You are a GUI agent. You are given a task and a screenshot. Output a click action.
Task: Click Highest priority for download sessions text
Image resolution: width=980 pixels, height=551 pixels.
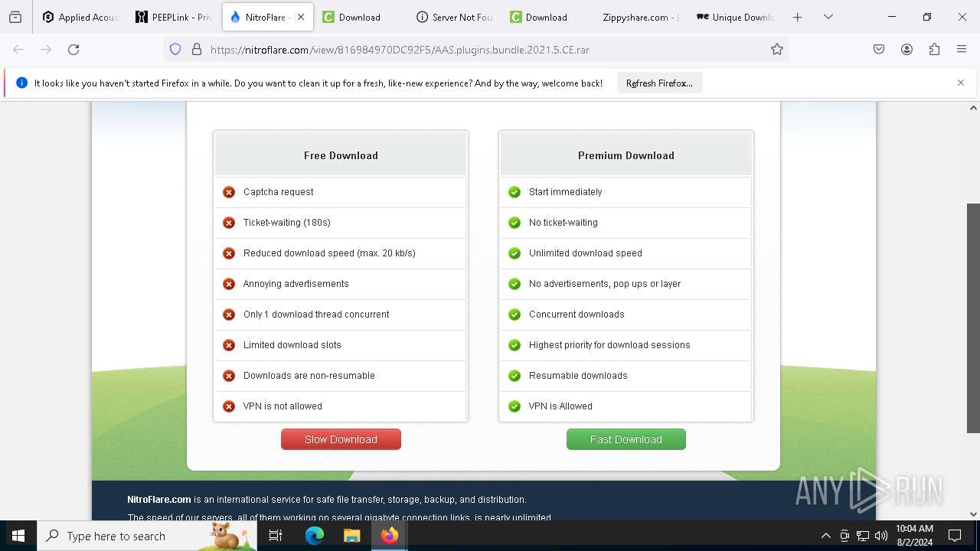point(609,345)
